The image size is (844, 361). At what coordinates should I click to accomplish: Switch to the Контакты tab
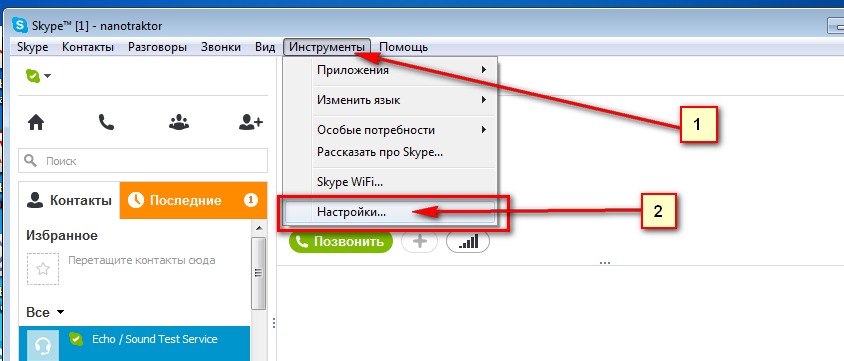pos(69,201)
